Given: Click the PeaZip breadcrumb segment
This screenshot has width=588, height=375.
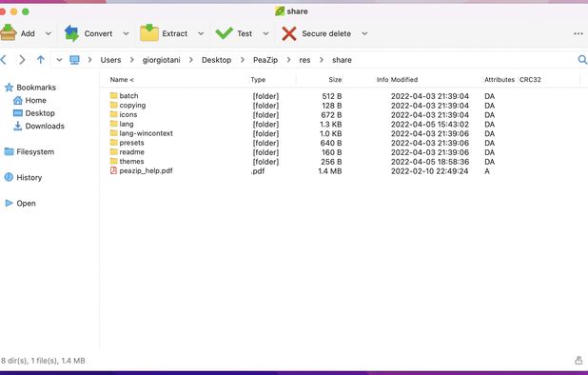Looking at the screenshot, I should pos(265,60).
